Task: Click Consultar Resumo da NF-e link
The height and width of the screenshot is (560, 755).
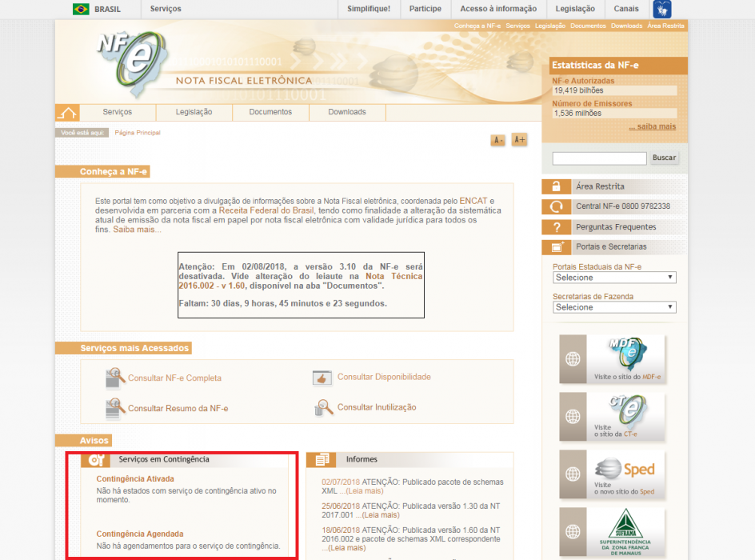Action: [178, 408]
